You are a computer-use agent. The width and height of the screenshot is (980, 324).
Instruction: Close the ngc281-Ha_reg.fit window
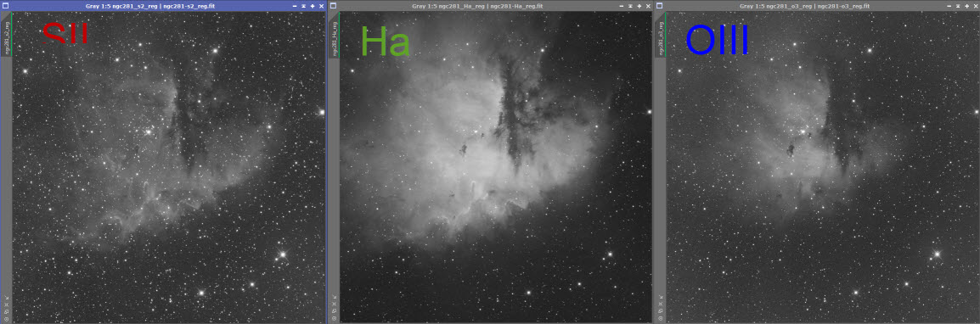648,6
